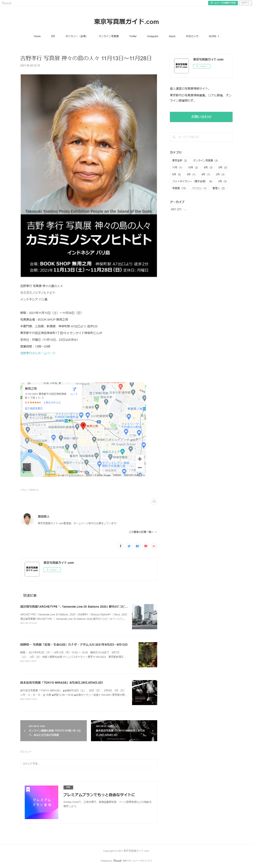Open the map route (ルート) directions icon
Screen dimensions: 253x868
point(74,391)
